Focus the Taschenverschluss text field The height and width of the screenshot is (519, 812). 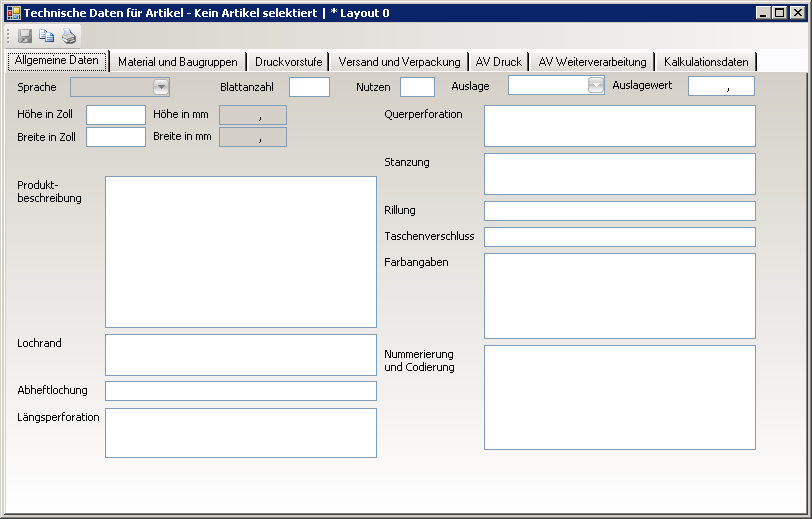619,237
